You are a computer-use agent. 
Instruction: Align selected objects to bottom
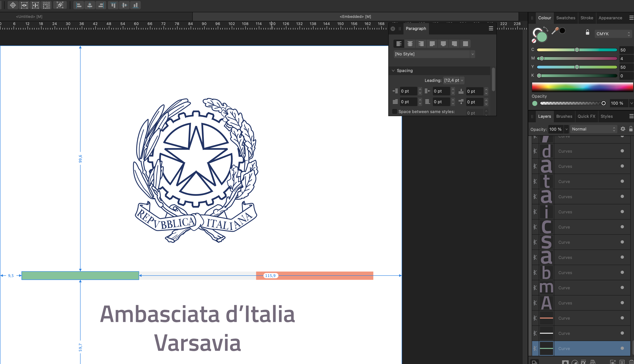pos(135,5)
